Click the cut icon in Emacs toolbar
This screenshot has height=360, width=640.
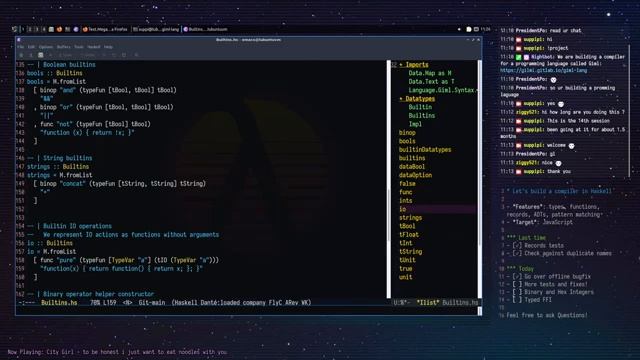pos(104,55)
